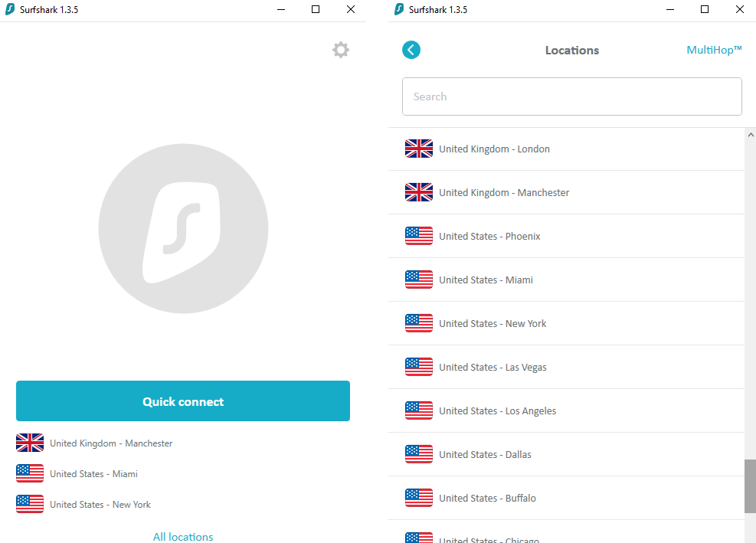756x543 pixels.
Task: Click Surfshark logo in Locations window title bar
Action: [399, 9]
